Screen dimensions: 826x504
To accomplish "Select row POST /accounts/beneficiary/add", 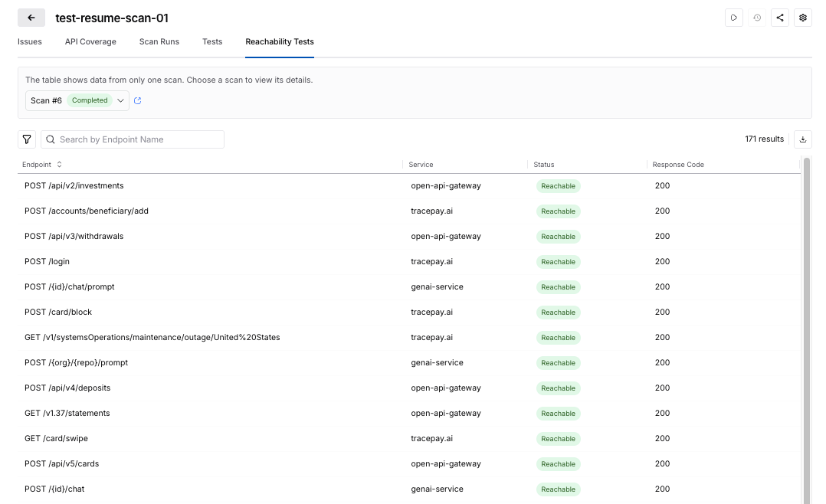I will 409,211.
